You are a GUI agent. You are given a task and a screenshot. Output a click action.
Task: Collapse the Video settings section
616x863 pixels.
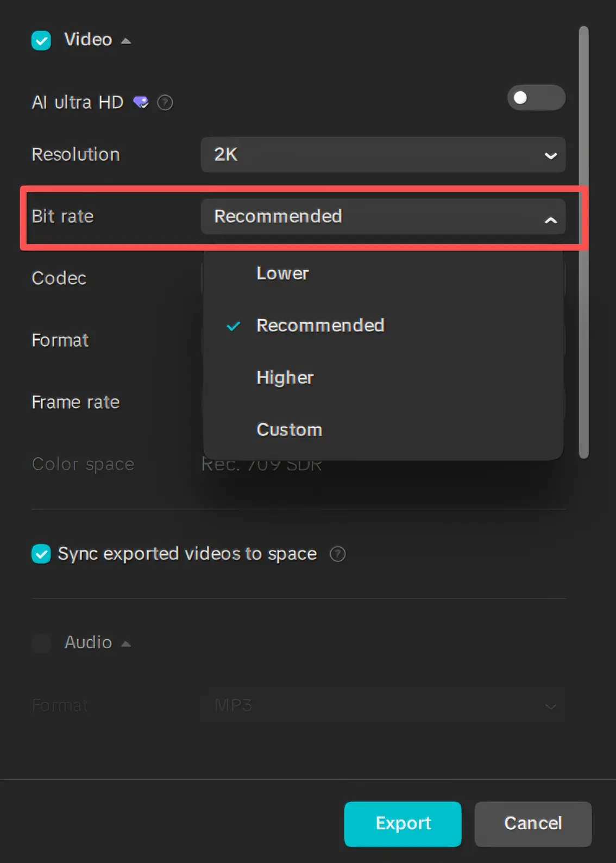click(125, 40)
